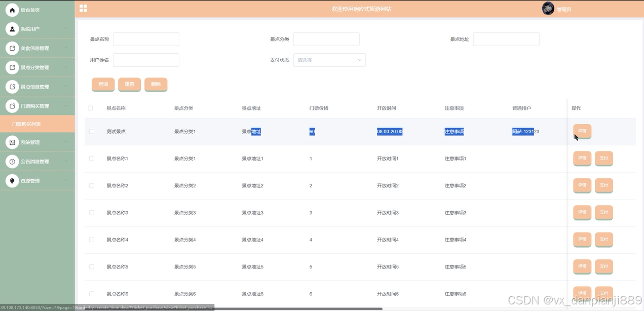The height and width of the screenshot is (311, 644).
Task: Click 支付 for row 景点名称5
Action: click(604, 266)
